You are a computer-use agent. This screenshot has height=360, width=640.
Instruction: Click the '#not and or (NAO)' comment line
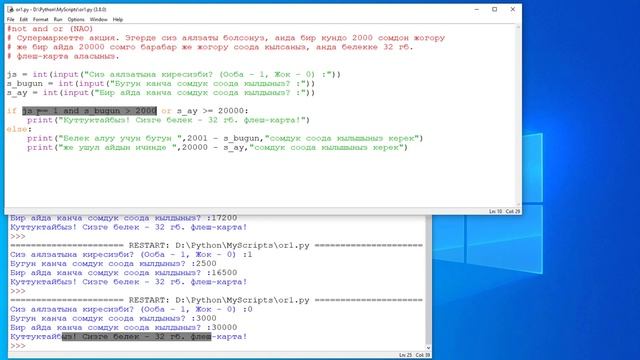pyautogui.click(x=50, y=29)
